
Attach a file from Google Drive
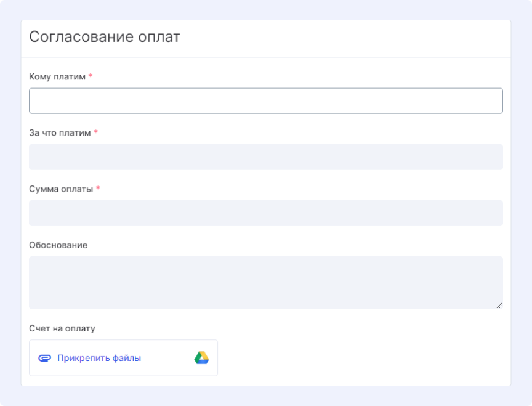point(201,358)
